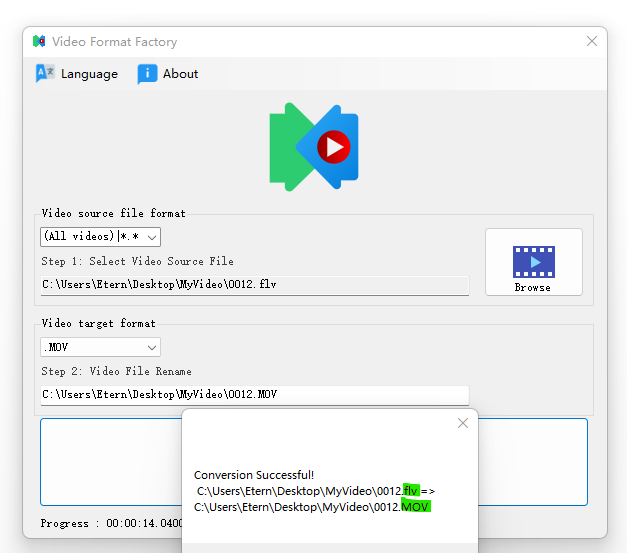627x553 pixels.
Task: Click the Video Format Factory title icon
Action: 39,41
